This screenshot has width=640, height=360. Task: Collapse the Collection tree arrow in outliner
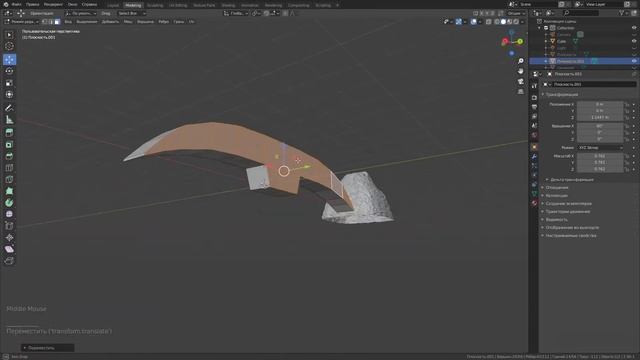[540, 28]
